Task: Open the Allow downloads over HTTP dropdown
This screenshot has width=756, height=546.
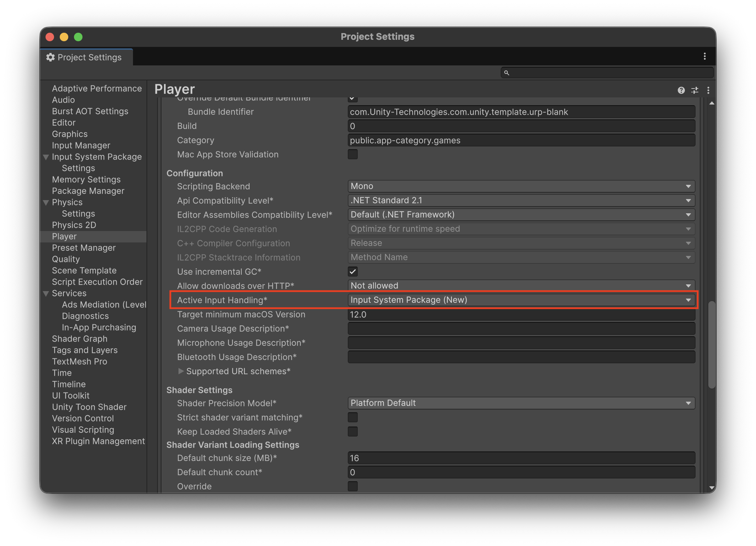Action: [x=521, y=286]
